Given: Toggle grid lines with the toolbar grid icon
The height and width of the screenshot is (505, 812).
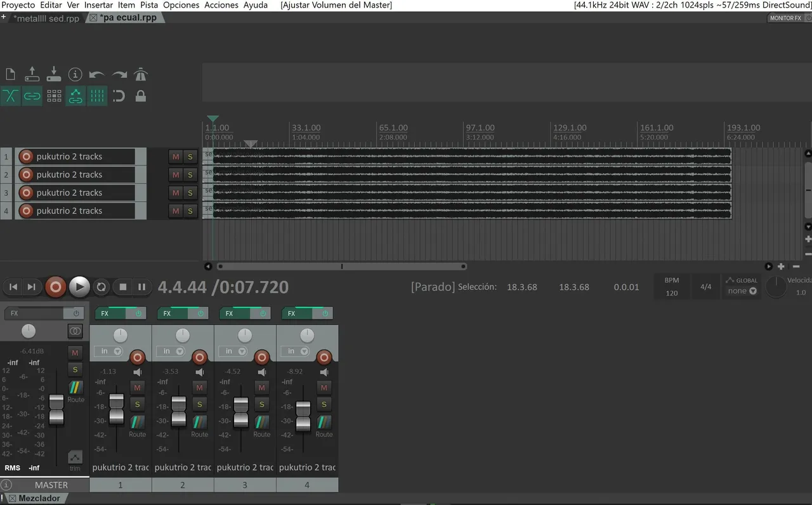Looking at the screenshot, I should tap(97, 96).
